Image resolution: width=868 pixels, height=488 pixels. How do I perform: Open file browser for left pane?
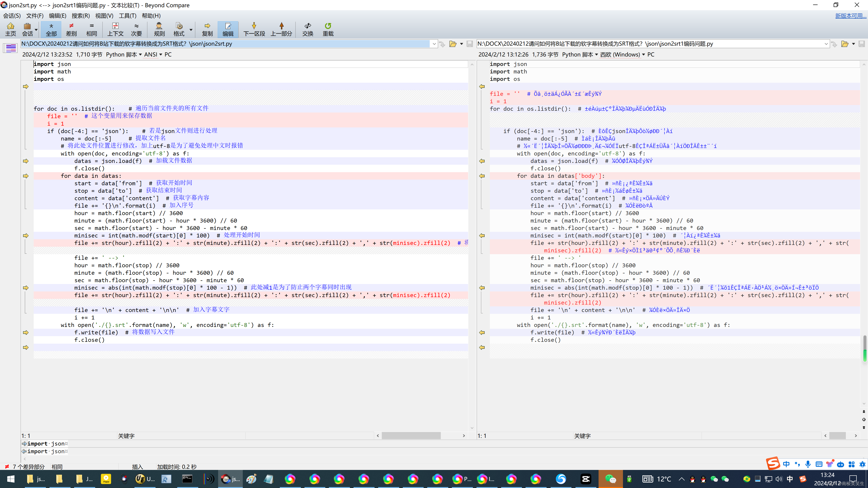453,44
